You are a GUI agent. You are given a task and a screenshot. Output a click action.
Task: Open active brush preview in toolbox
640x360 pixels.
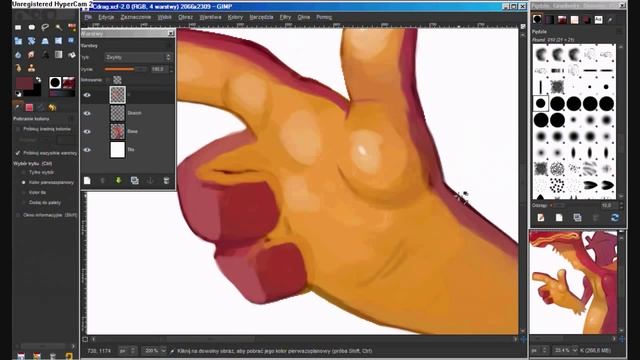[55, 82]
